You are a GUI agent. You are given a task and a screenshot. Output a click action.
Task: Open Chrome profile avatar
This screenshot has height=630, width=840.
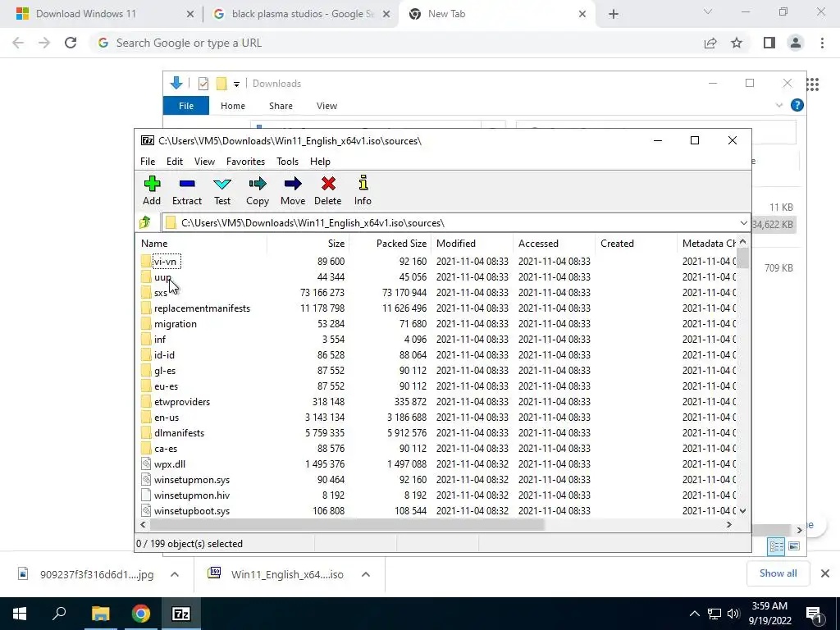(x=796, y=43)
